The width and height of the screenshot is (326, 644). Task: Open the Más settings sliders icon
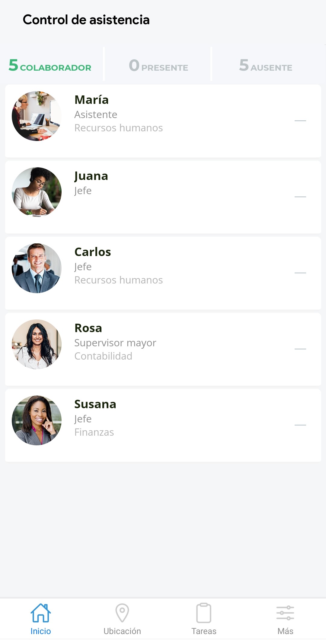(x=285, y=613)
